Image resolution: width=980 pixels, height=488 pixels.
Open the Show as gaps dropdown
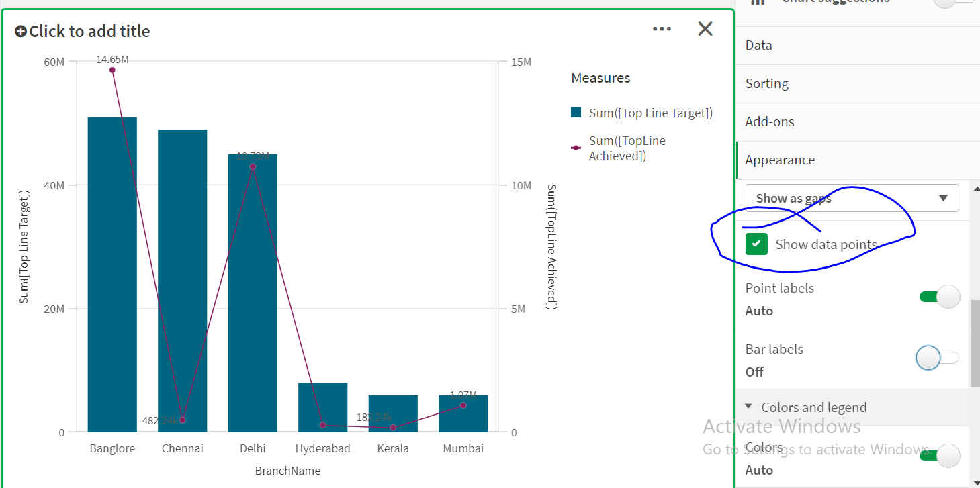click(852, 198)
